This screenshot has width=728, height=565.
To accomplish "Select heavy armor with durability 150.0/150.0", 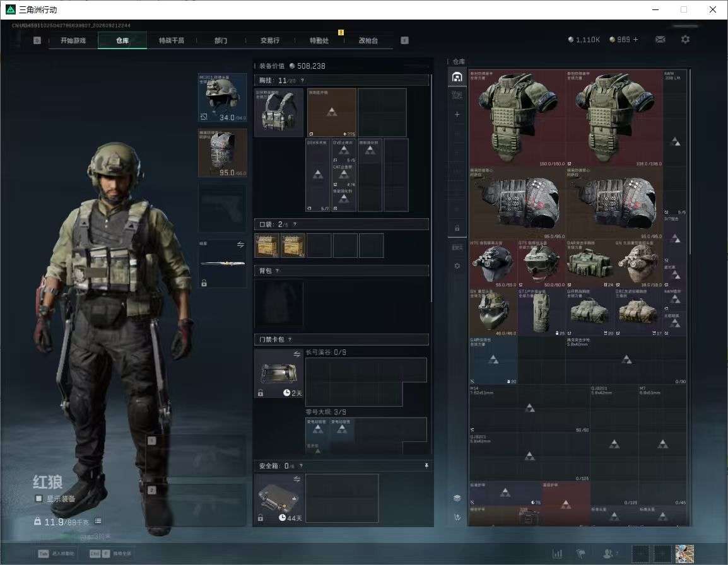I will pos(517,119).
